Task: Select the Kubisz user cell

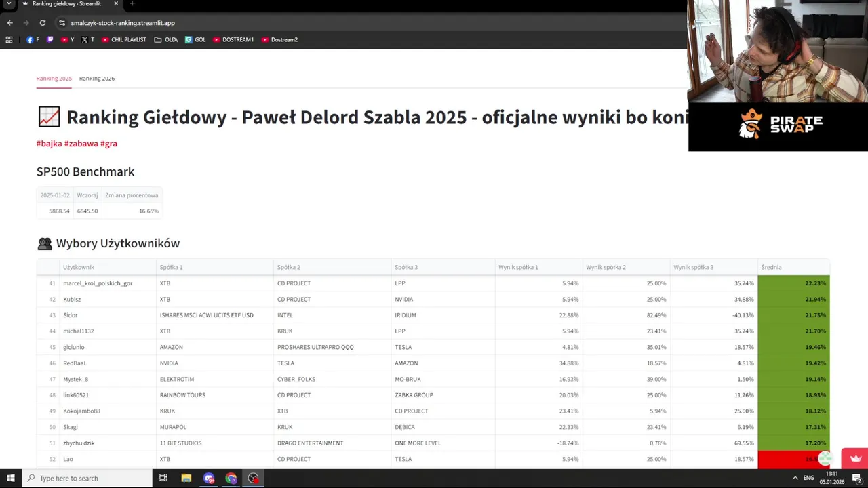Action: [107, 299]
